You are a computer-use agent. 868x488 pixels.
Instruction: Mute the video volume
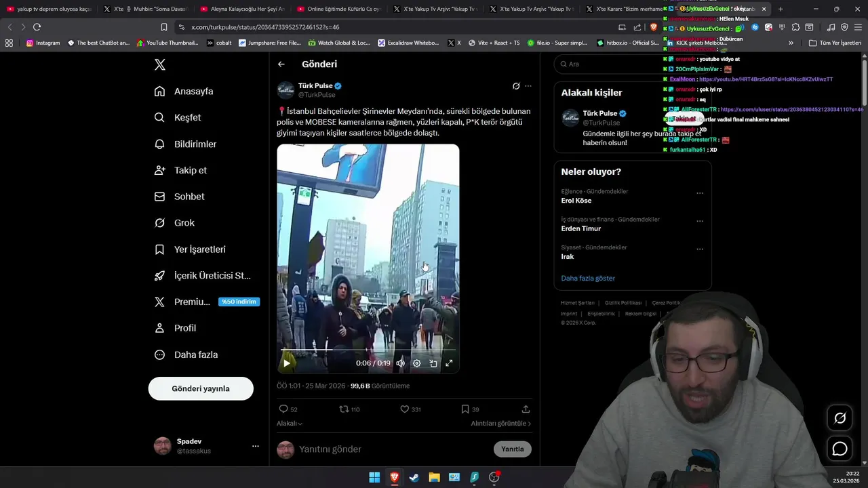tap(400, 363)
